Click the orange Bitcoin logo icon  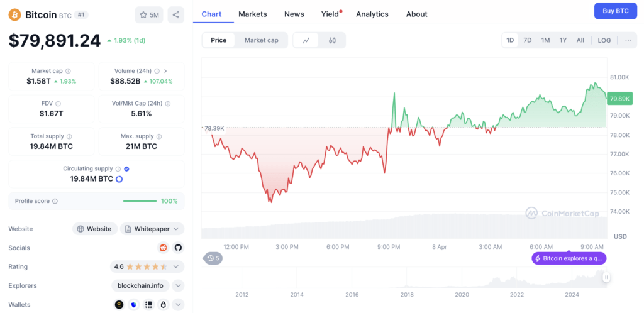pos(15,15)
